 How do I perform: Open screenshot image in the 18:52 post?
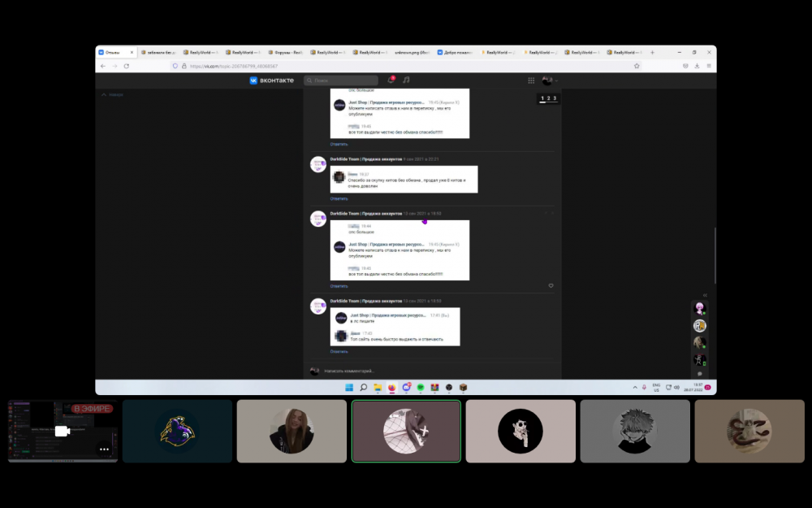(x=400, y=250)
